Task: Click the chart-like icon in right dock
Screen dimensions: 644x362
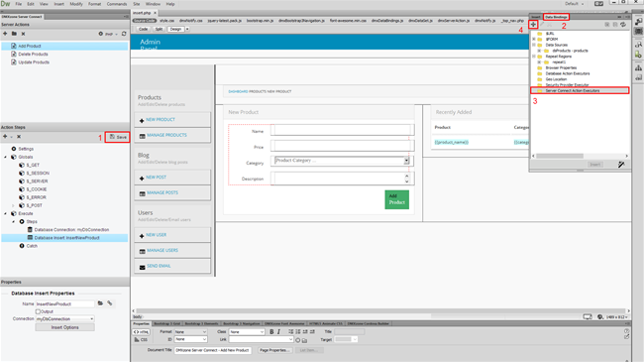Action: 638,67
